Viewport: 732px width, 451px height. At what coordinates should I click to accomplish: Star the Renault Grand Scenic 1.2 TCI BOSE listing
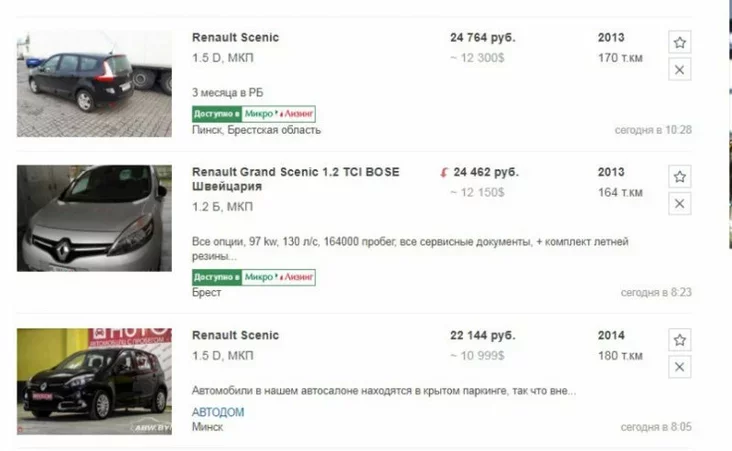coord(679,177)
